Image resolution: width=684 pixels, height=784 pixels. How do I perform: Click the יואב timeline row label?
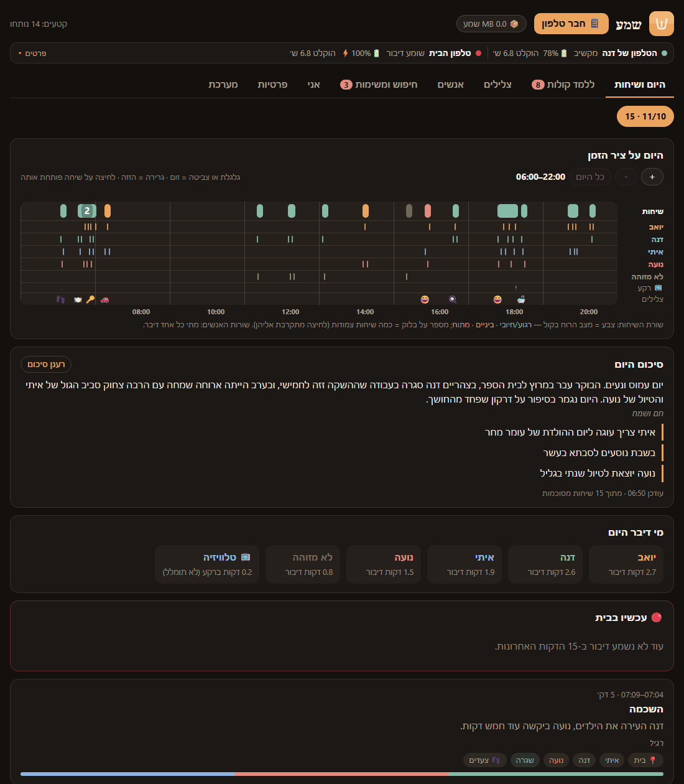(656, 227)
